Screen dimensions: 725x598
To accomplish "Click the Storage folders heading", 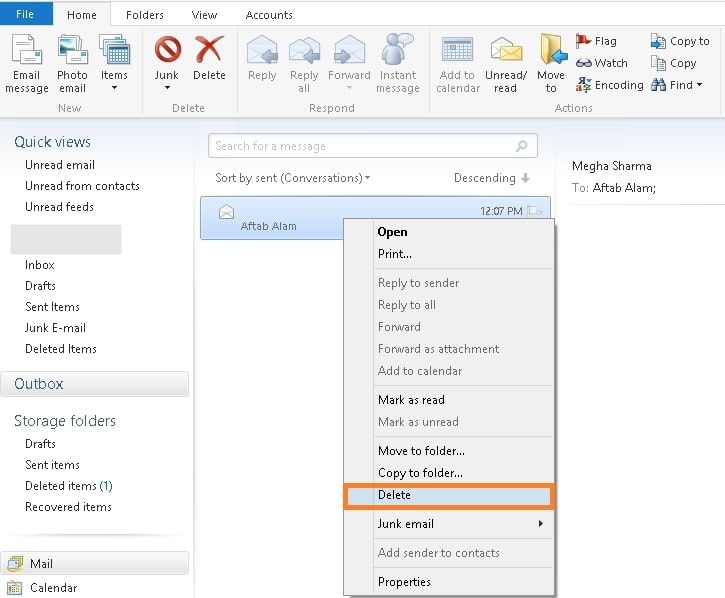I will point(65,420).
